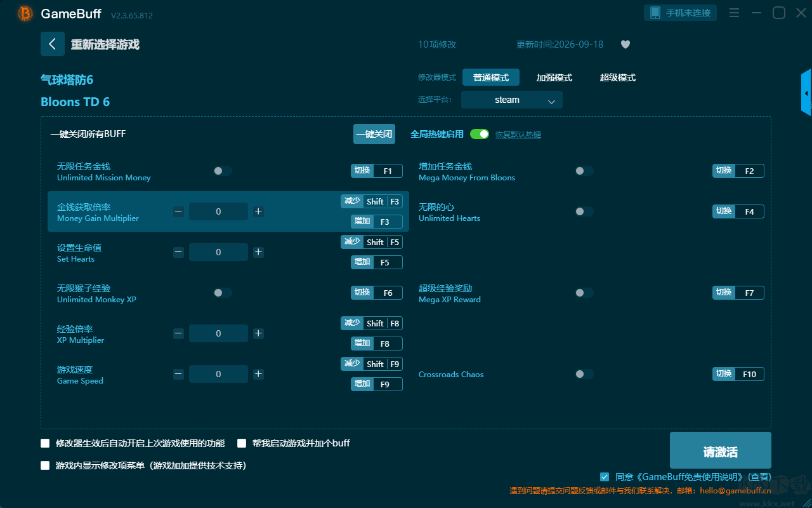The height and width of the screenshot is (508, 812).
Task: Increase the Game Speed value
Action: pos(258,374)
